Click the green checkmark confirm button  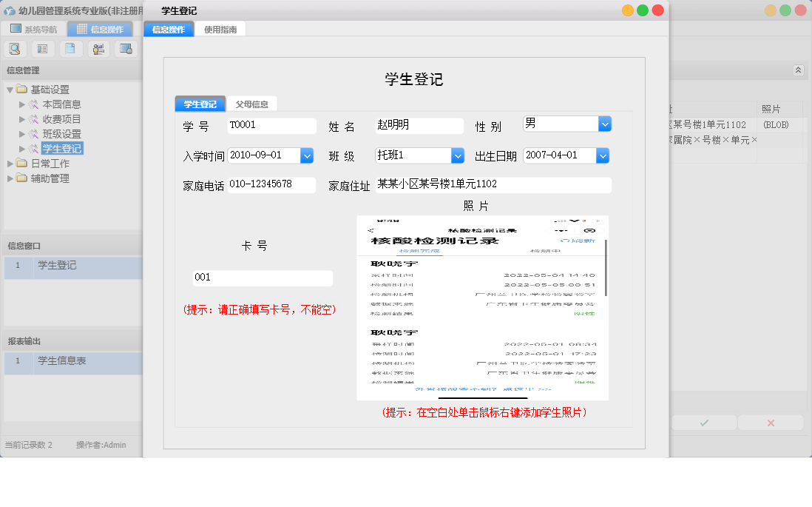point(703,422)
